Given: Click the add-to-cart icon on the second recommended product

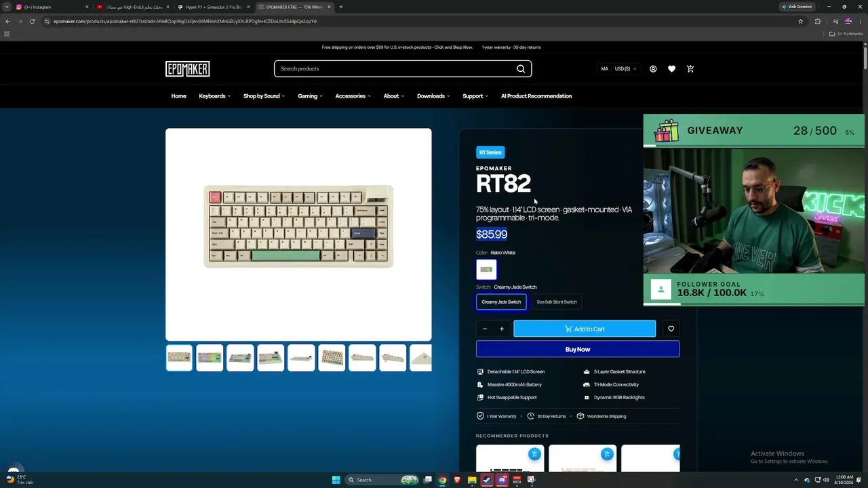Looking at the screenshot, I should click(607, 454).
